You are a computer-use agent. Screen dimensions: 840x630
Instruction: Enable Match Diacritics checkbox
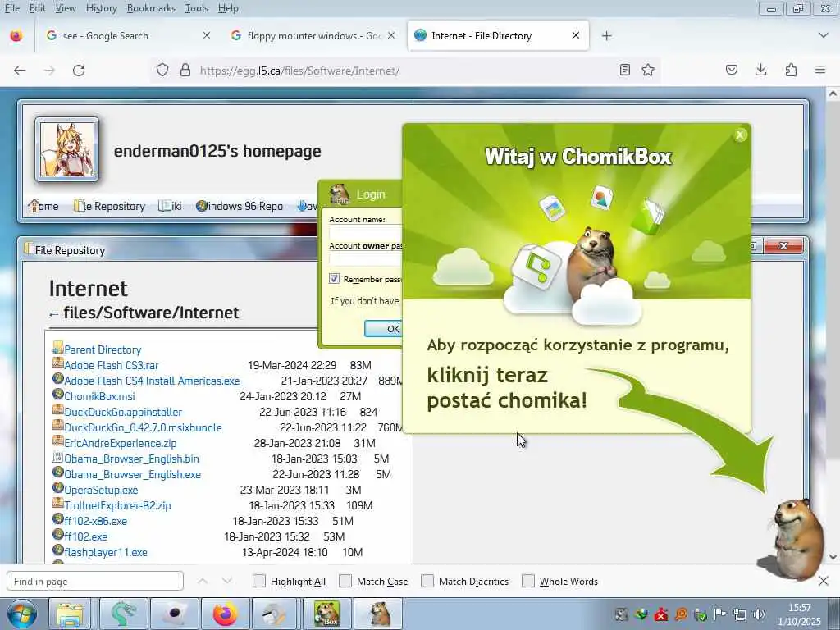tap(427, 582)
